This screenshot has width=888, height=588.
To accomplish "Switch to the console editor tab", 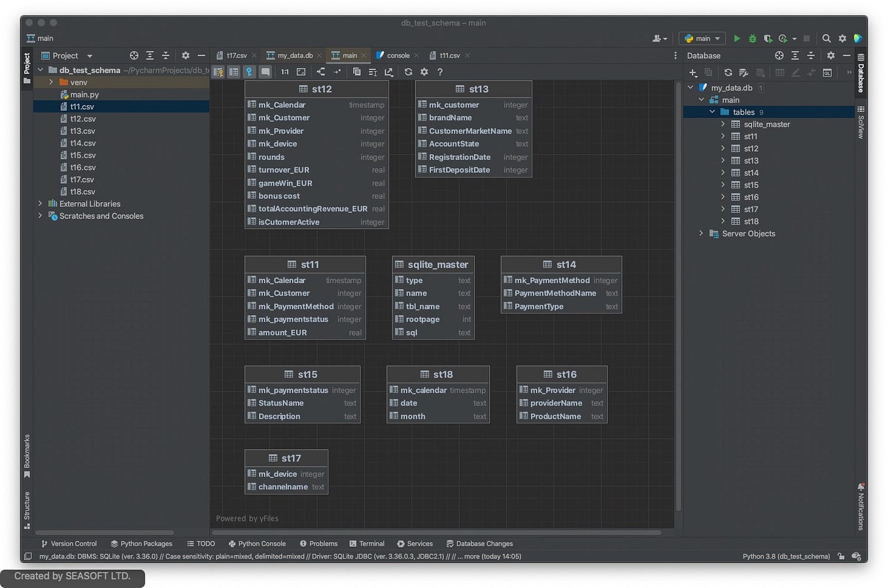I will [392, 56].
